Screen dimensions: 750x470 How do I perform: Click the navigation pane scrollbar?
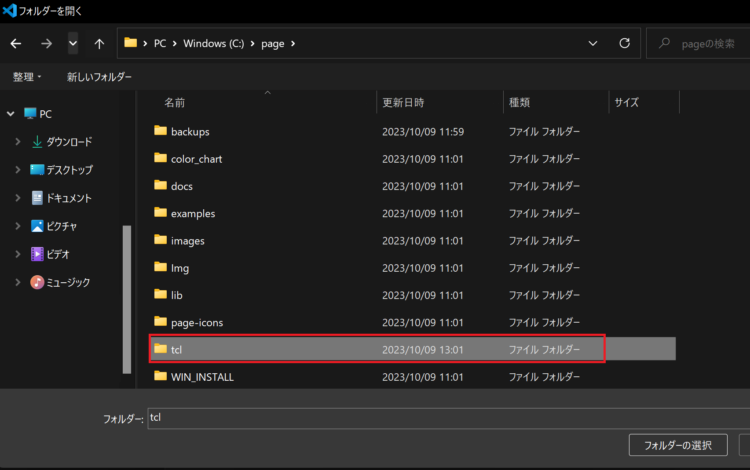coord(127,299)
